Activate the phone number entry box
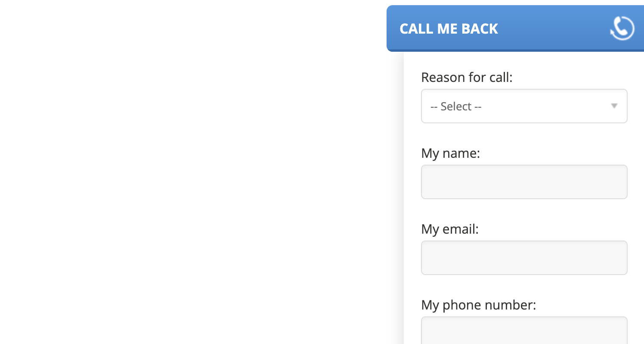 (x=524, y=331)
